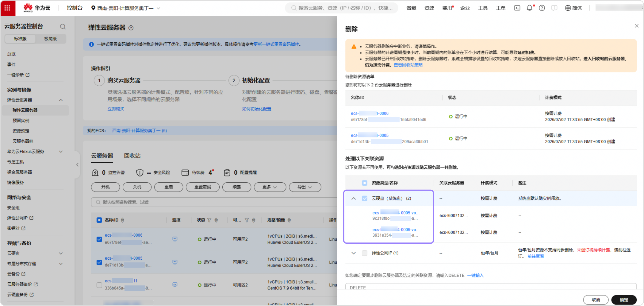Expand the 专属分布式存储 sidebar group
Screen dimensions: 644x306
click(x=61, y=264)
